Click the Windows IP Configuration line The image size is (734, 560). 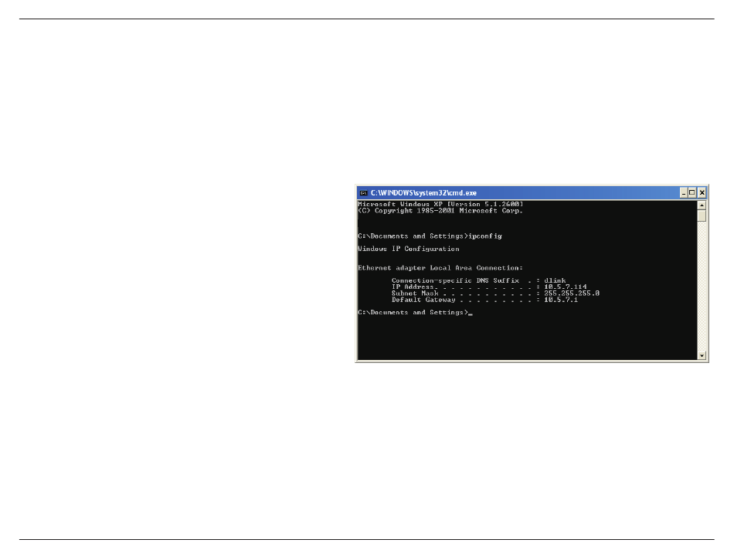point(409,249)
